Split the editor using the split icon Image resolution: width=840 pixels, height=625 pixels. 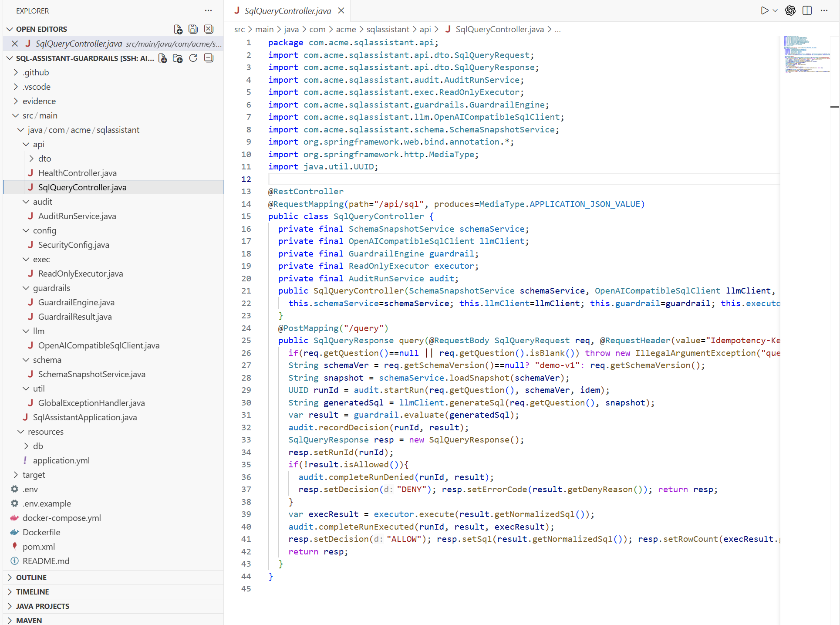(x=808, y=10)
